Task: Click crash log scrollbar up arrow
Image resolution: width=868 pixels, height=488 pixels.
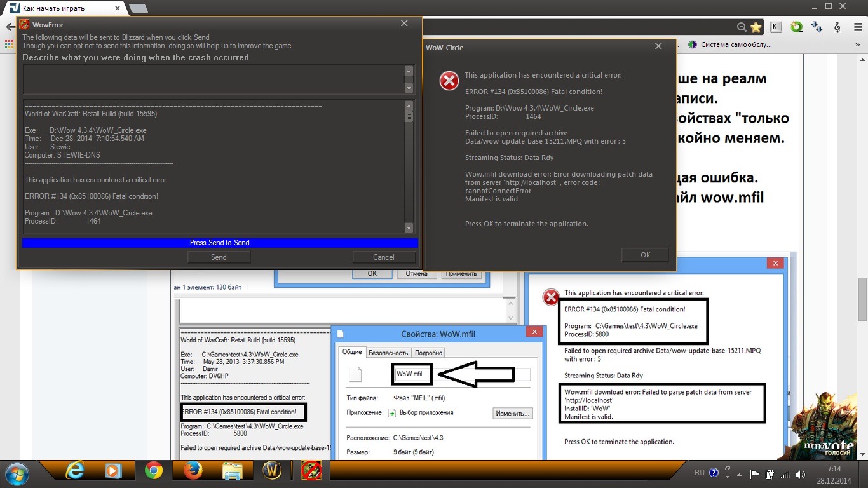Action: click(409, 105)
